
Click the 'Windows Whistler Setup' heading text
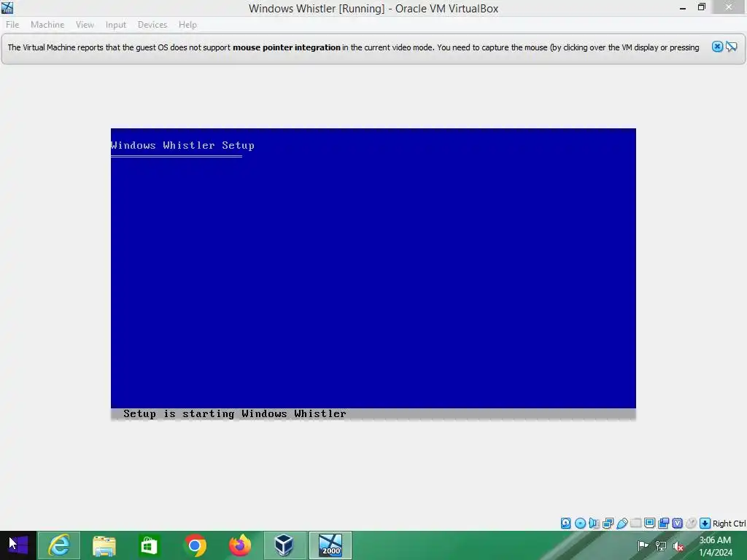pyautogui.click(x=183, y=145)
